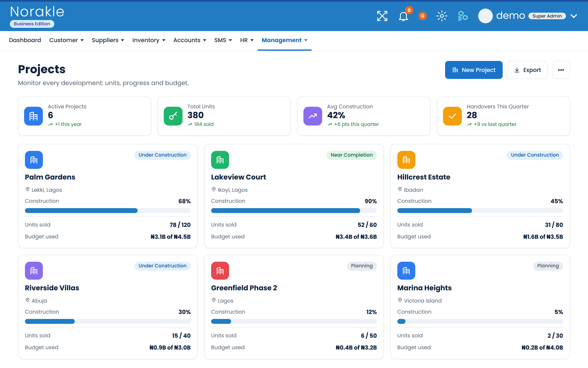The width and height of the screenshot is (588, 368).
Task: Click Palm Gardens Under Construction status badge
Action: pyautogui.click(x=162, y=155)
